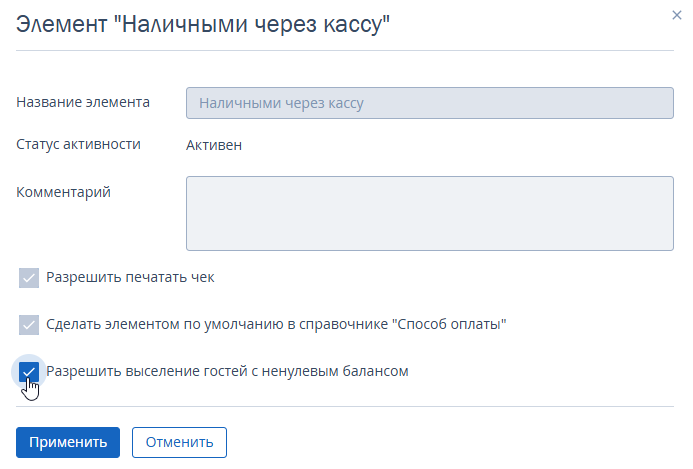Screen dimensions: 693x469
Task: Click the "Применить" button
Action: [x=68, y=442]
